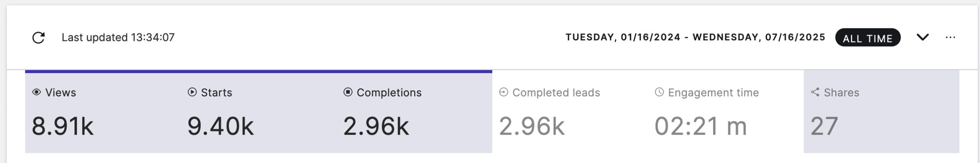Click the eye icon next to Views
This screenshot has width=980, height=163.
[x=37, y=92]
